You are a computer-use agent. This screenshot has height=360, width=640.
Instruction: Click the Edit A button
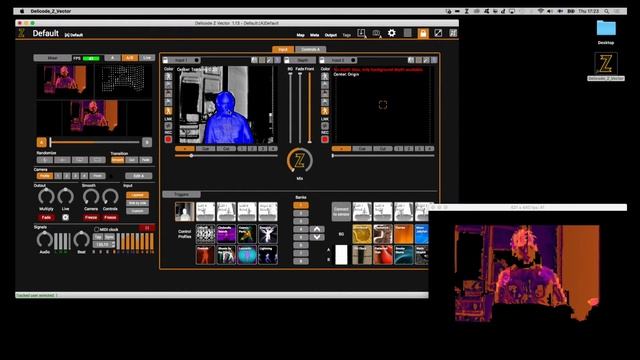[139, 176]
